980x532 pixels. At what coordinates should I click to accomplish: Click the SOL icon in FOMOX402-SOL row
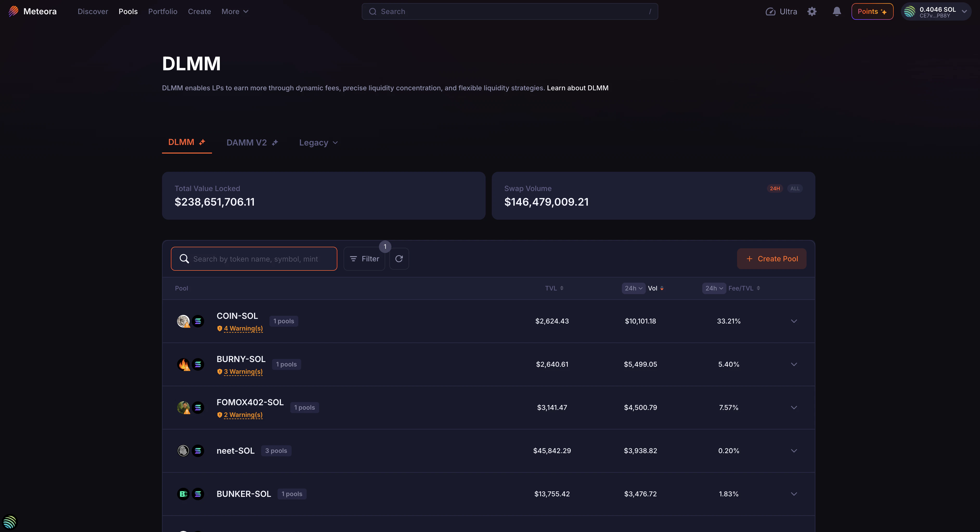click(x=198, y=408)
